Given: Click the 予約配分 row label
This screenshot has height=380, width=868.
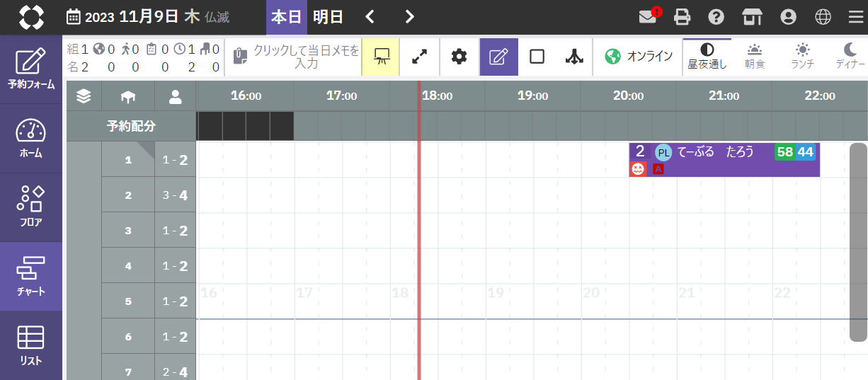Looking at the screenshot, I should tap(131, 127).
